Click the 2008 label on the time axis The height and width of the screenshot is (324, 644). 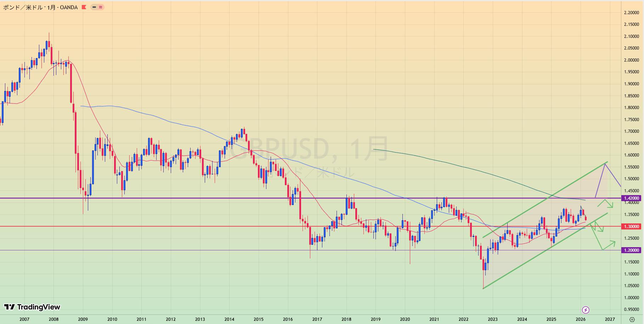pos(53,319)
